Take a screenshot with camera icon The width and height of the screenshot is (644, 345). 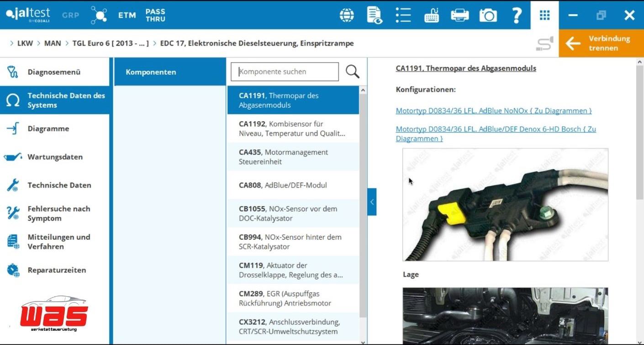(488, 15)
